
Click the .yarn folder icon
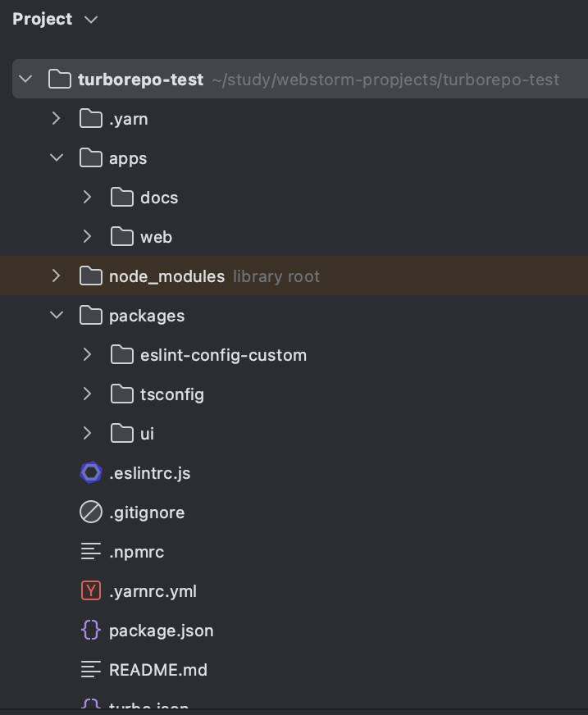point(90,119)
